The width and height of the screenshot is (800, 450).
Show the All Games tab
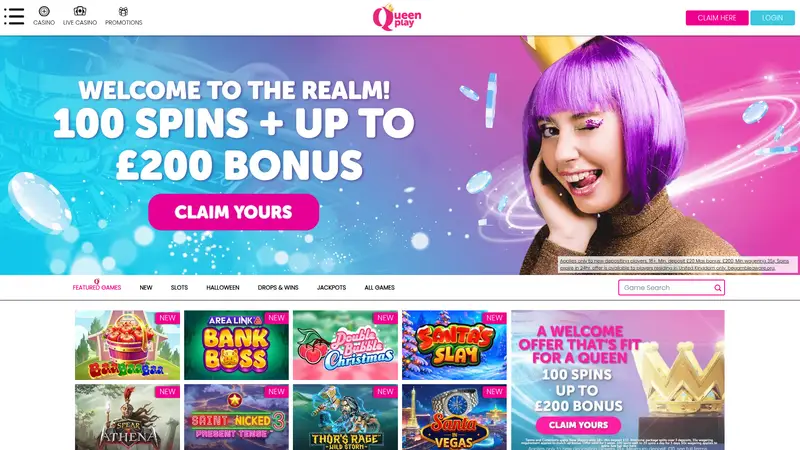coord(380,288)
